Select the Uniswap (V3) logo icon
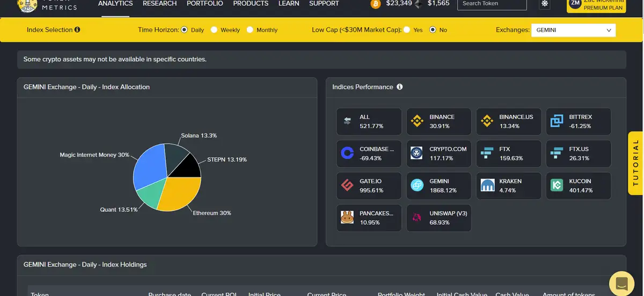Image resolution: width=644 pixels, height=296 pixels. click(x=417, y=218)
